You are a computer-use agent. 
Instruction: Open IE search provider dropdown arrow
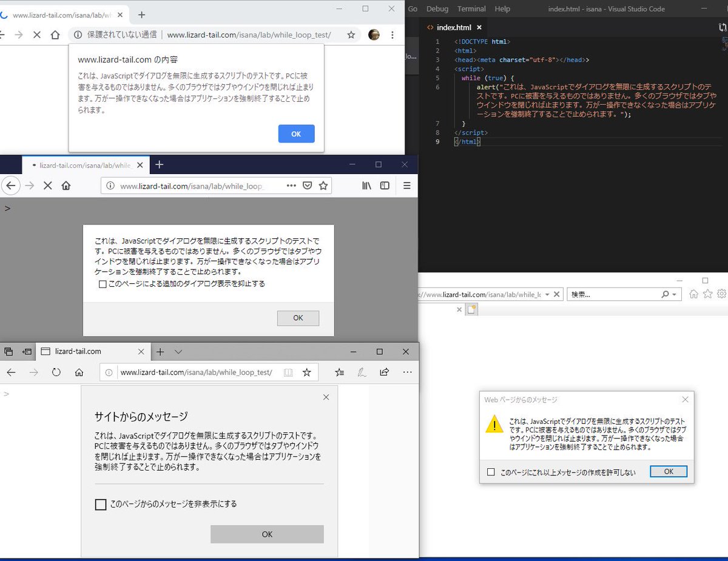[x=673, y=294]
